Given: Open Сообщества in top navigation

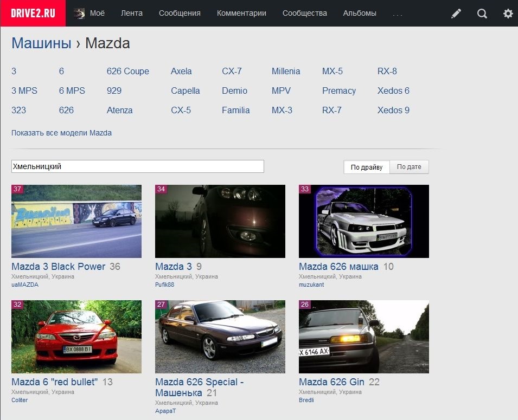Looking at the screenshot, I should point(305,13).
